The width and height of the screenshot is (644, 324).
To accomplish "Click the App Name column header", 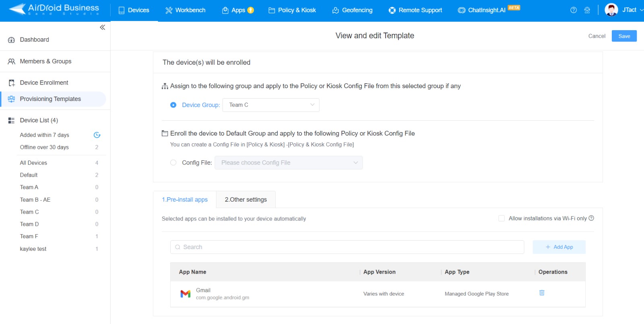I will coord(192,272).
